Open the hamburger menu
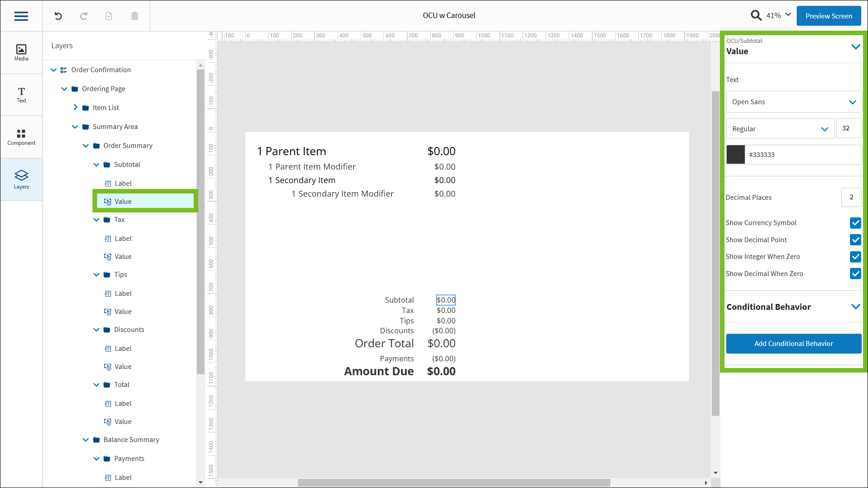Screen dimensions: 868x488 pyautogui.click(x=21, y=16)
